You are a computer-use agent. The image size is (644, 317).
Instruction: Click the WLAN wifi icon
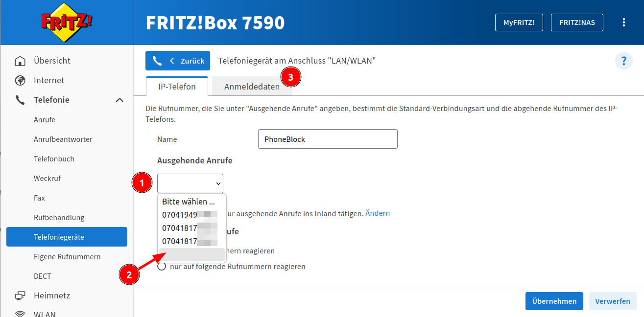20,314
